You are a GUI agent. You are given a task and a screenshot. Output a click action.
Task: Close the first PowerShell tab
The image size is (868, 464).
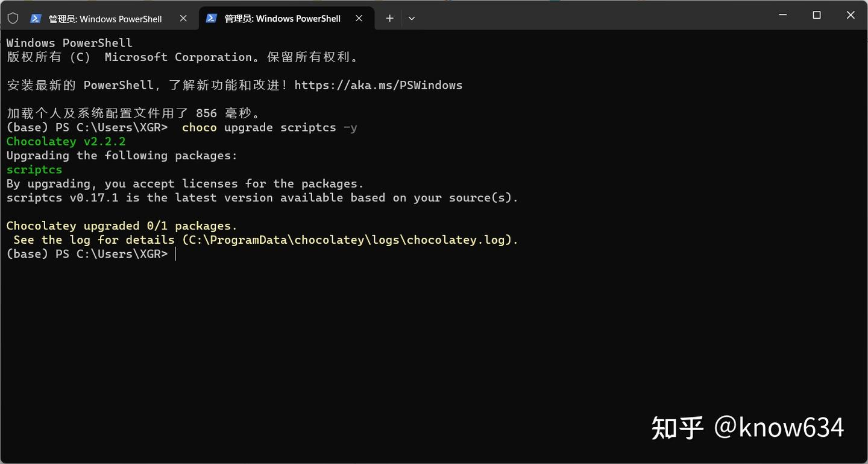[x=183, y=18]
